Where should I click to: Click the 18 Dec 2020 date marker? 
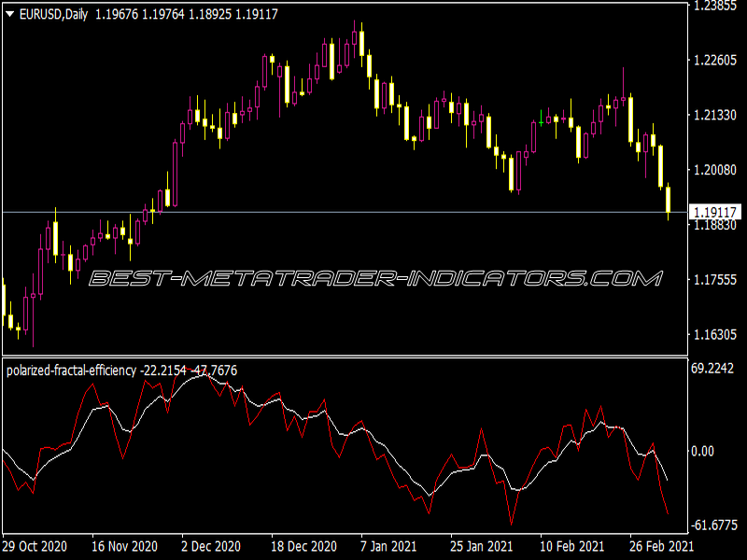[x=304, y=546]
